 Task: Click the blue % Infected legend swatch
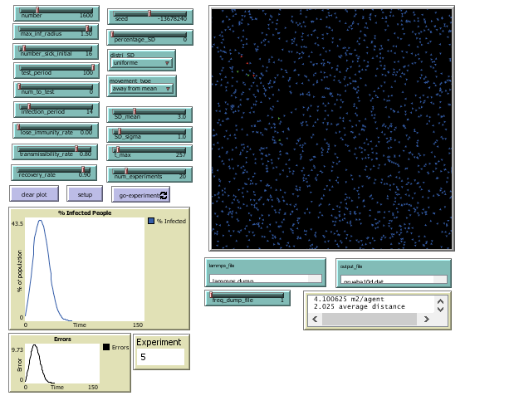[150, 221]
